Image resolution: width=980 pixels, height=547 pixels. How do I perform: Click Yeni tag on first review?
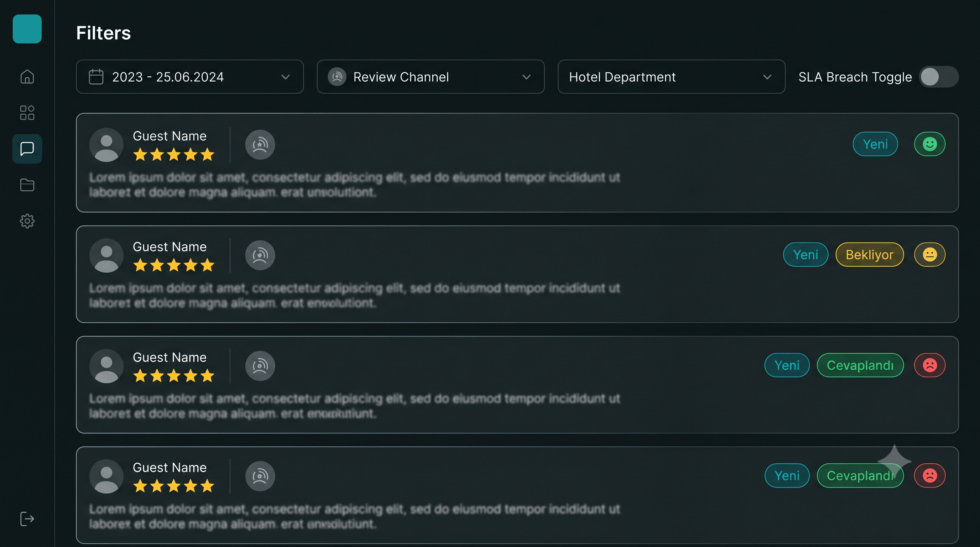click(x=875, y=144)
